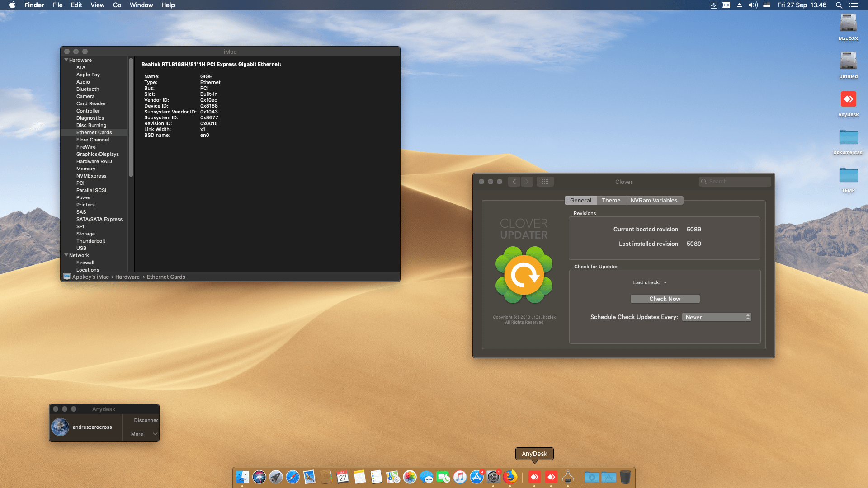Click the Check Now button
868x488 pixels.
point(665,299)
